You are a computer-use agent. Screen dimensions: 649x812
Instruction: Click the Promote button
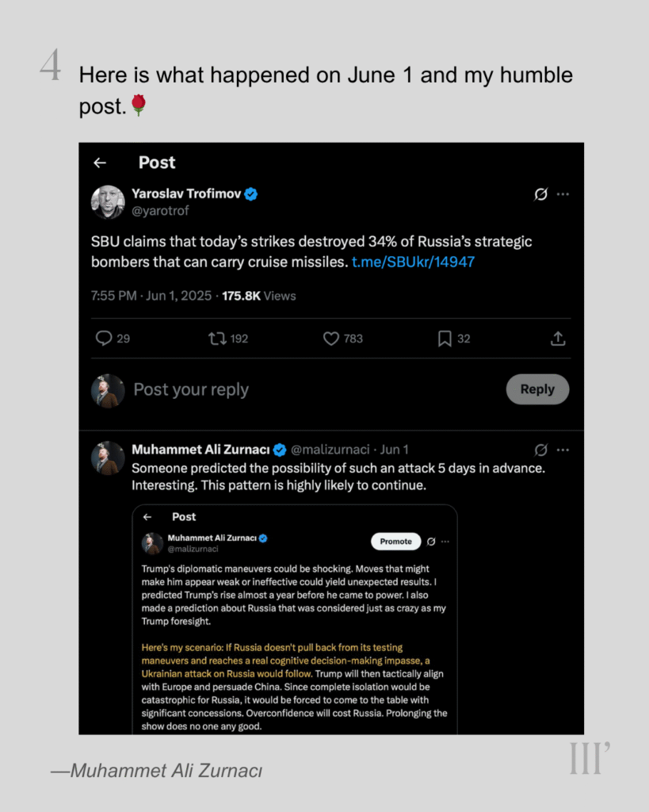[x=395, y=542]
